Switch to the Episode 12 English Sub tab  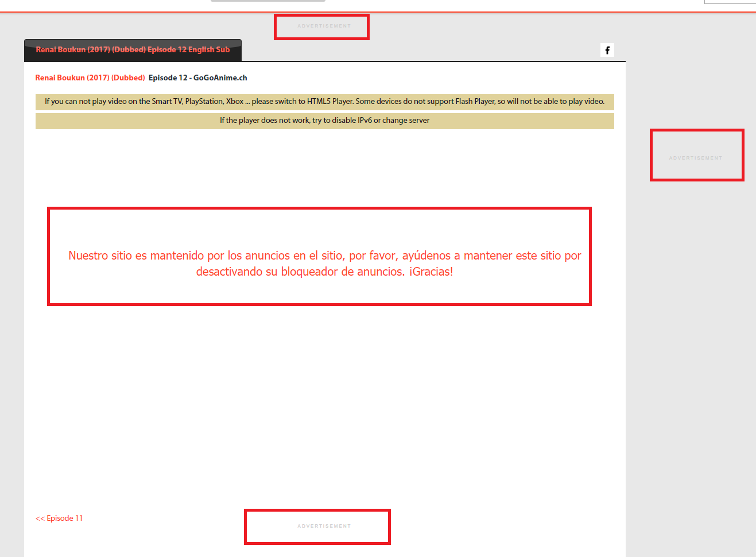133,50
